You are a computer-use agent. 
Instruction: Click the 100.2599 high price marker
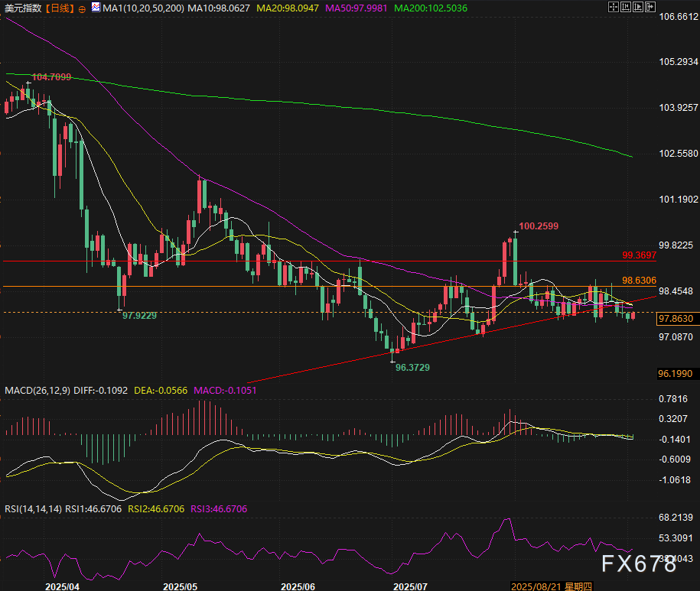pos(539,226)
